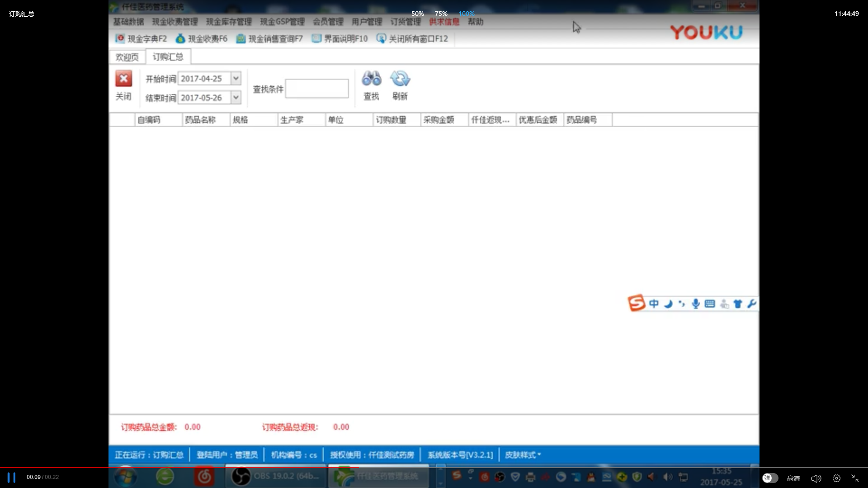Open the 基础数据 menu

tap(128, 22)
